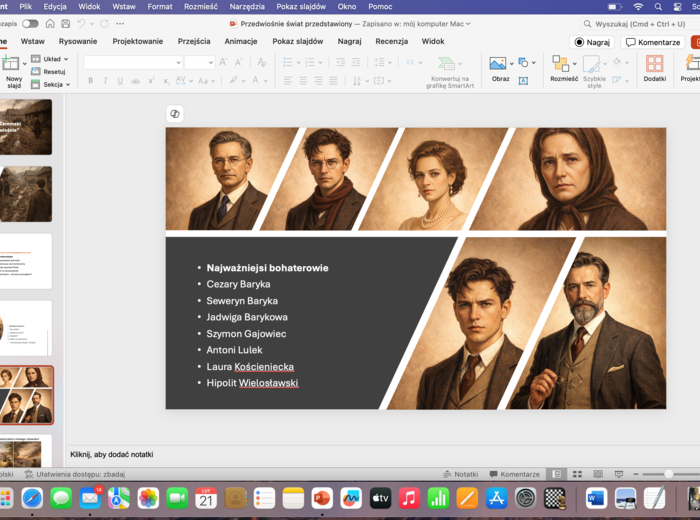Adjust the zoom slider in status bar
This screenshot has height=520, width=700.
668,474
